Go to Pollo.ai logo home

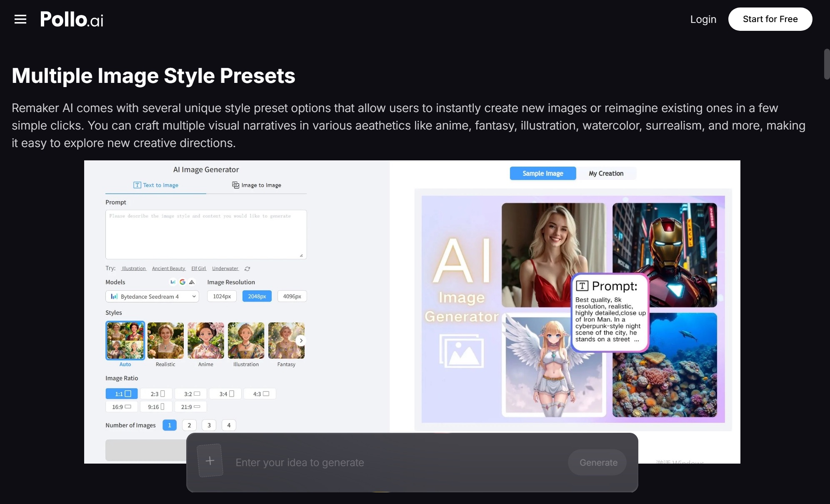pos(72,19)
